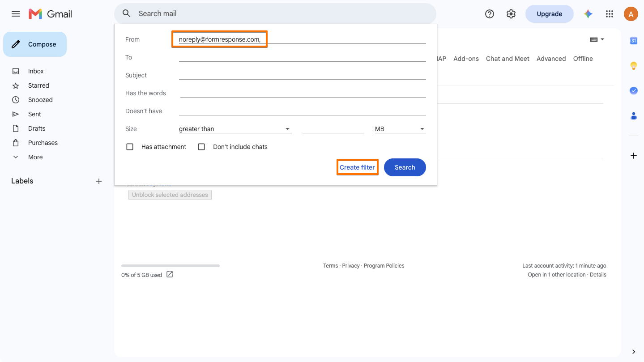
Task: Create a new label with plus icon
Action: tap(99, 181)
